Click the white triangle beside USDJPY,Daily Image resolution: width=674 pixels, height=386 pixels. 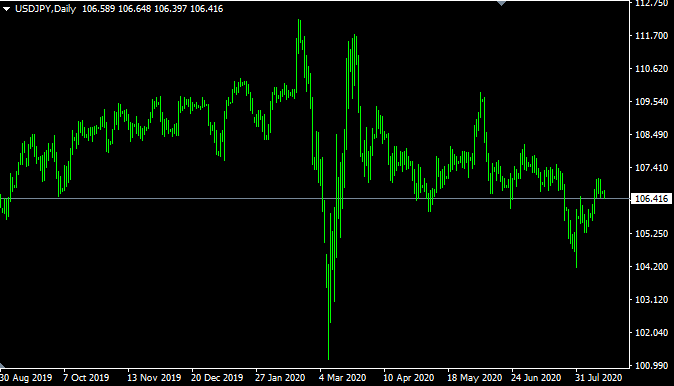tap(6, 9)
